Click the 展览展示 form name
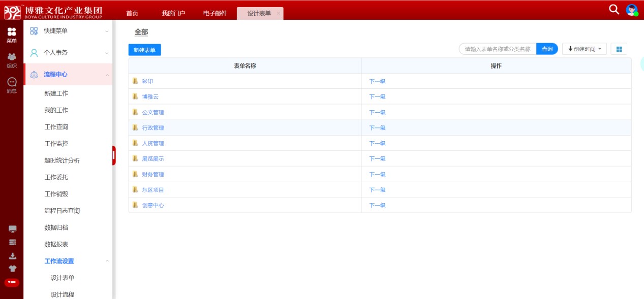 [x=153, y=159]
